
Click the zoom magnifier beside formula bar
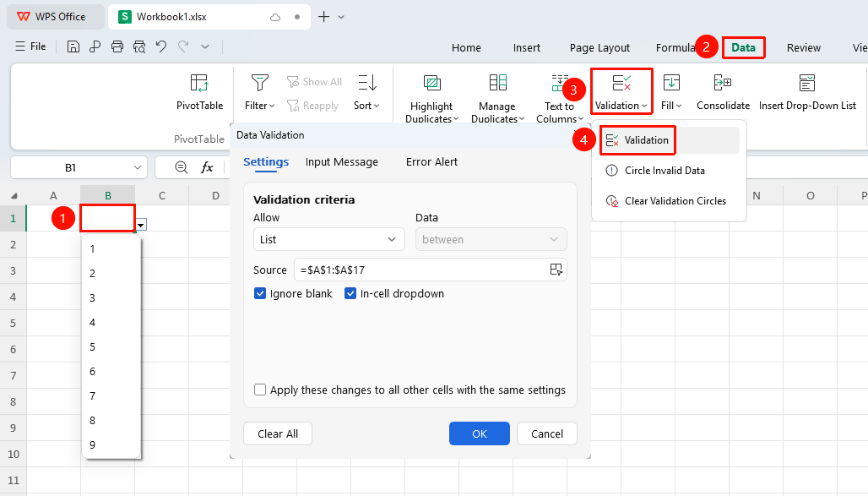(x=181, y=167)
